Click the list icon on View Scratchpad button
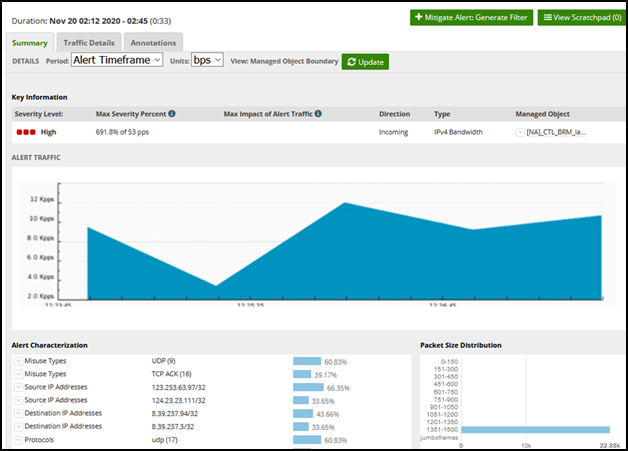This screenshot has width=628, height=451. pos(547,17)
